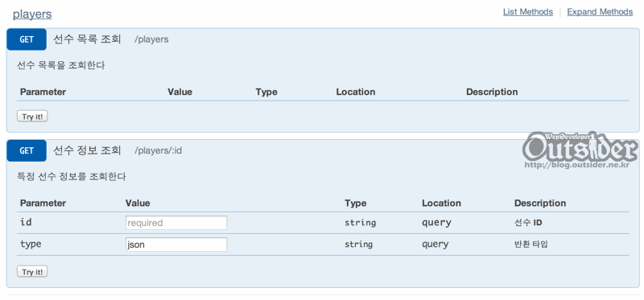Click 'string' type in the id row

pos(360,223)
